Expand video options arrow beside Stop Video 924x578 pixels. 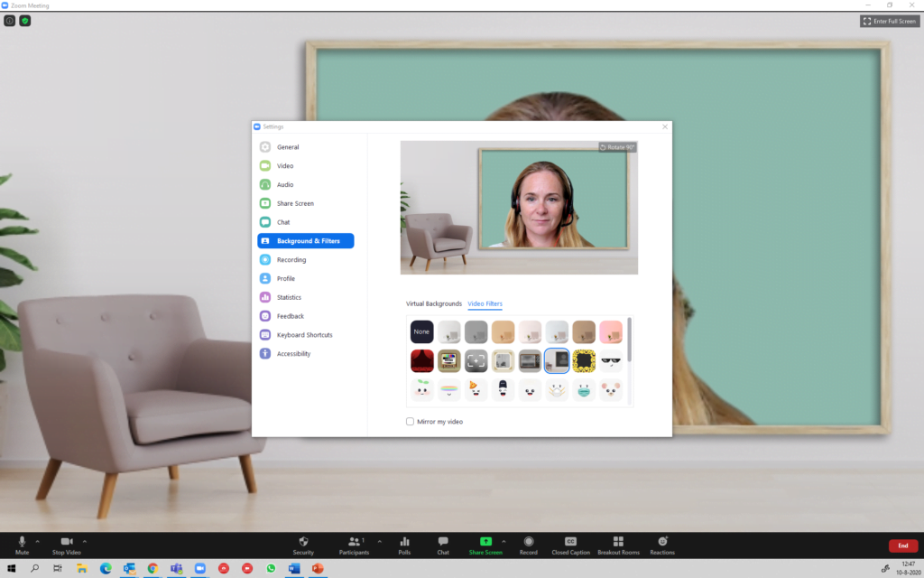pos(85,541)
